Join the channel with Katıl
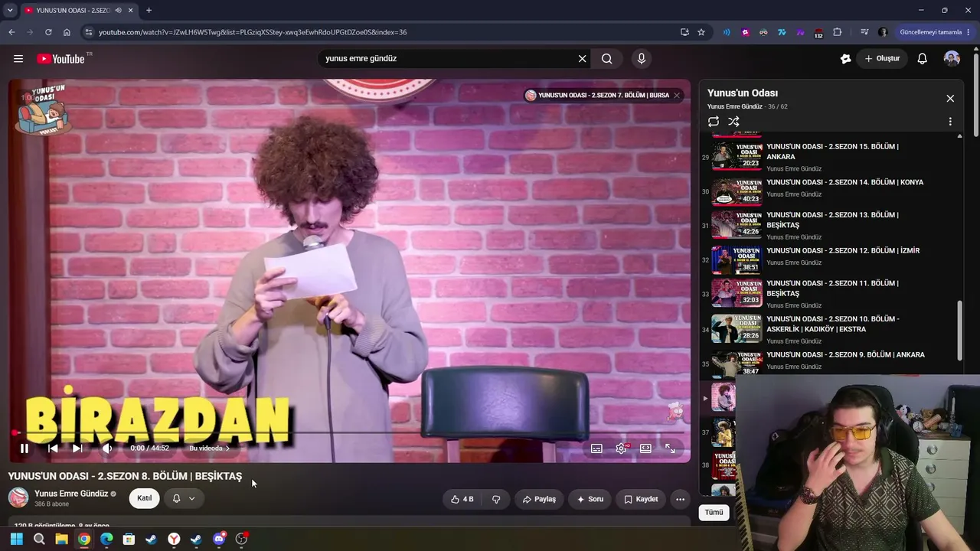 point(144,498)
